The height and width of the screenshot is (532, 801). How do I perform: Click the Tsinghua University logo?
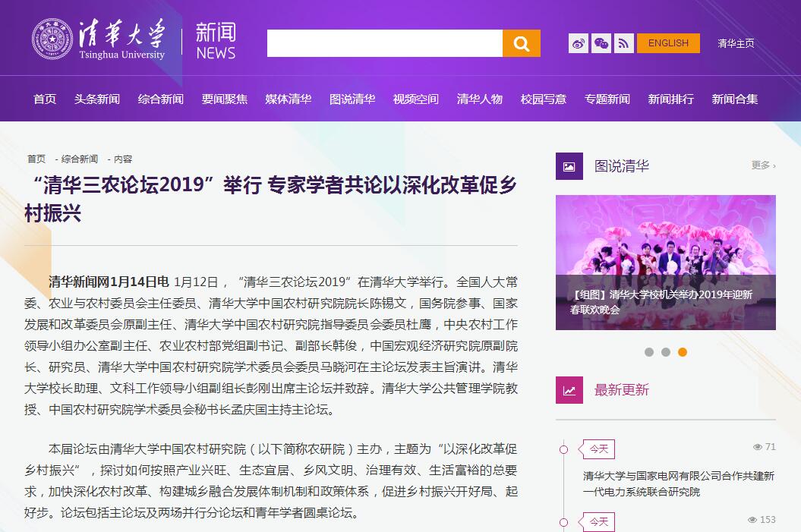coord(99,39)
